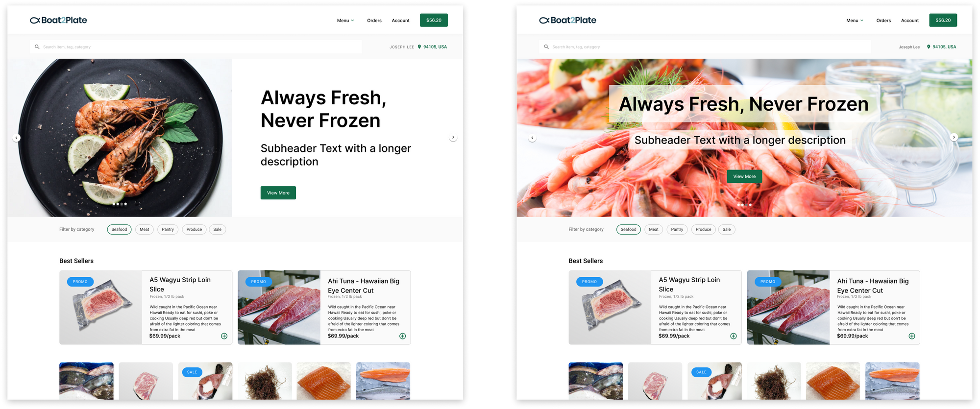This screenshot has height=409, width=980.
Task: Add A5 Wagyu Strip Loin with plus icon in left mockup
Action: [x=224, y=336]
